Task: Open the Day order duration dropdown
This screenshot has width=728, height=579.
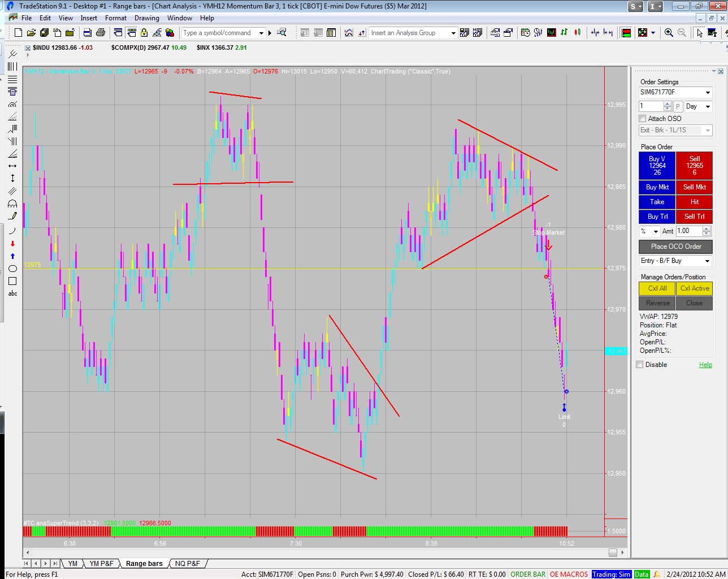Action: (708, 106)
